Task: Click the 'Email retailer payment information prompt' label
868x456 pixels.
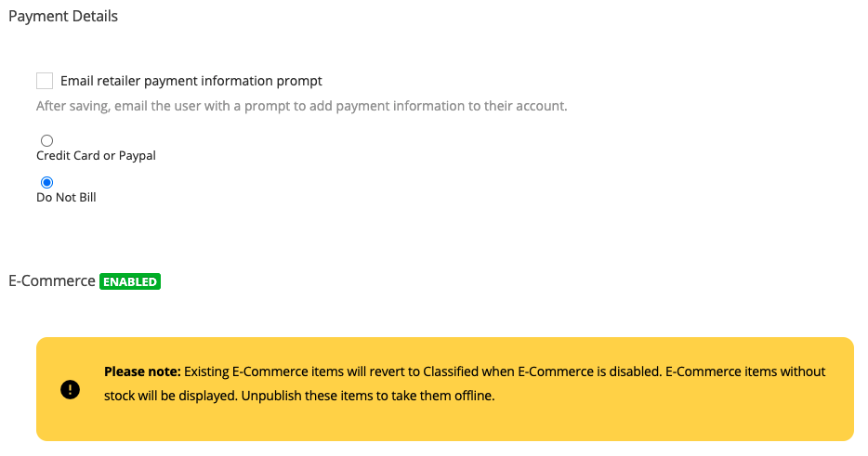Action: [191, 81]
